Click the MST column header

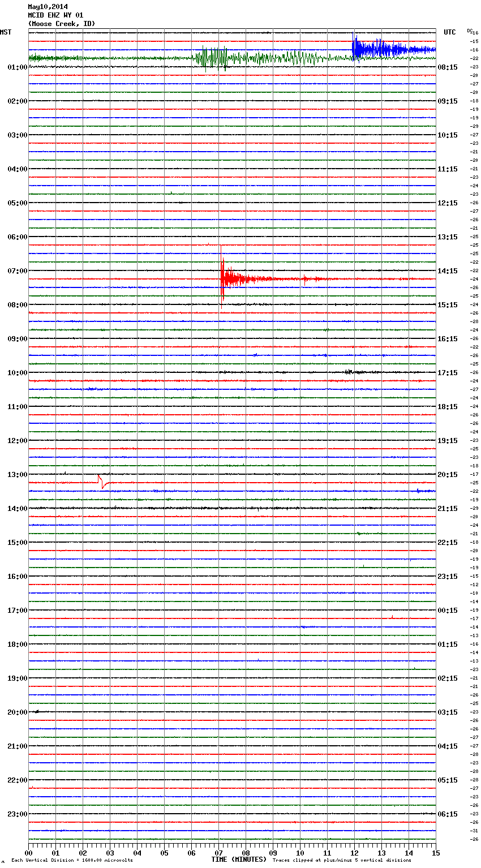tap(6, 32)
